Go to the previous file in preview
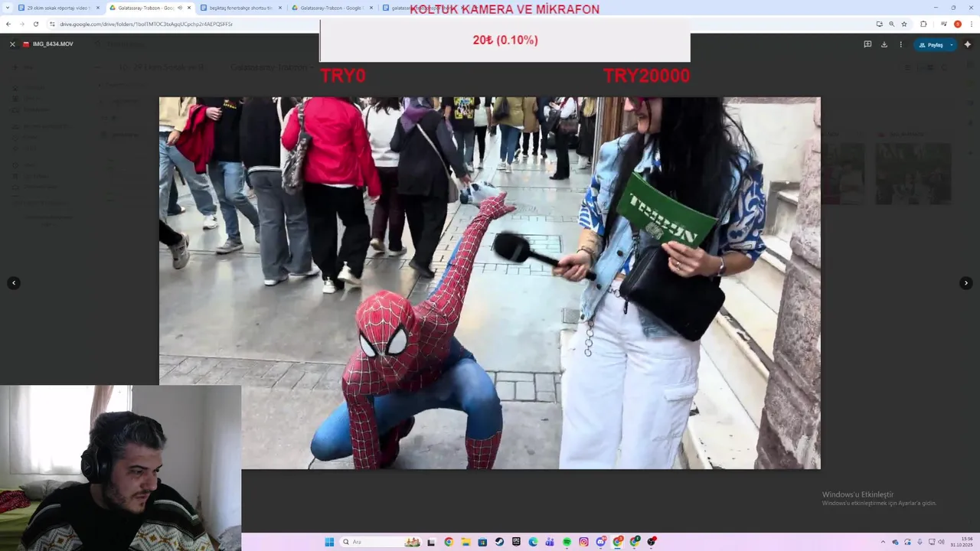The width and height of the screenshot is (980, 551). (14, 283)
